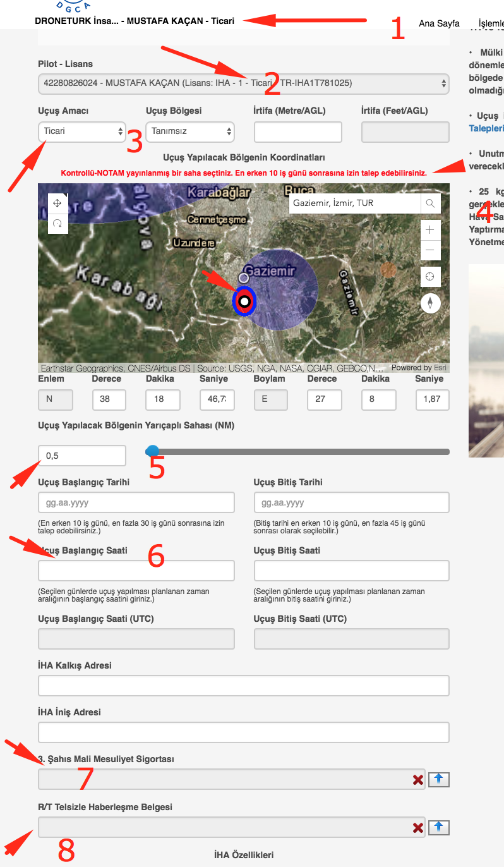Upload the R/T Telsizle Haberleşme Belgesi document
The height and width of the screenshot is (867, 504).
pyautogui.click(x=439, y=828)
